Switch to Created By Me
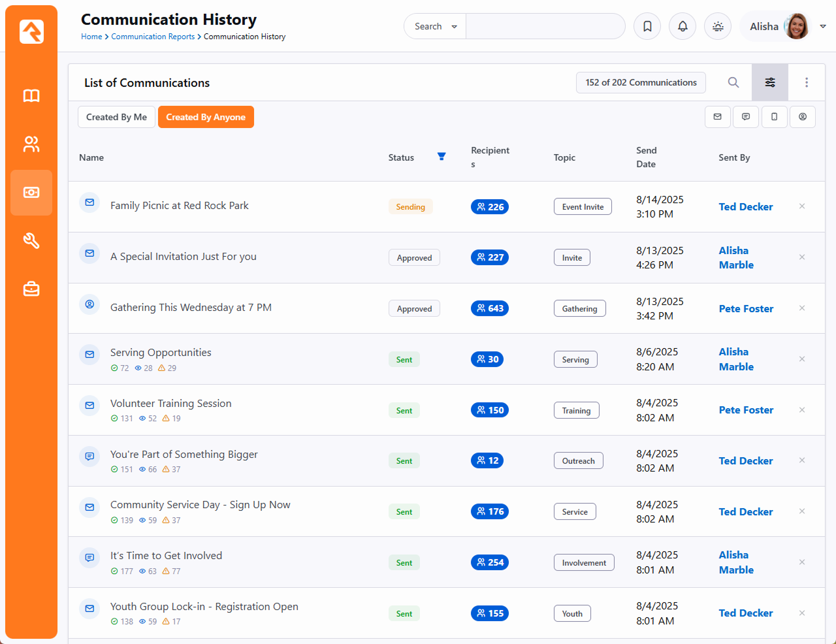Viewport: 836px width, 644px height. (x=116, y=117)
